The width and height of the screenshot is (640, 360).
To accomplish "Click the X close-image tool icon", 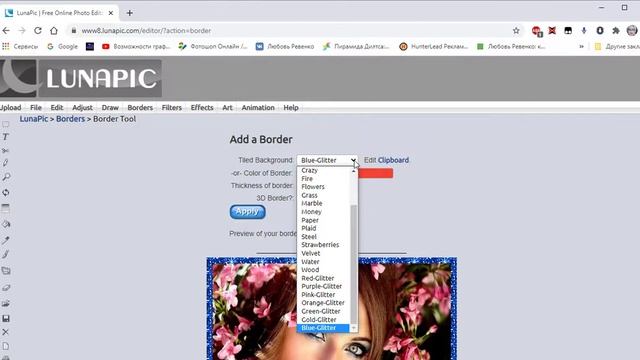I will point(6,332).
